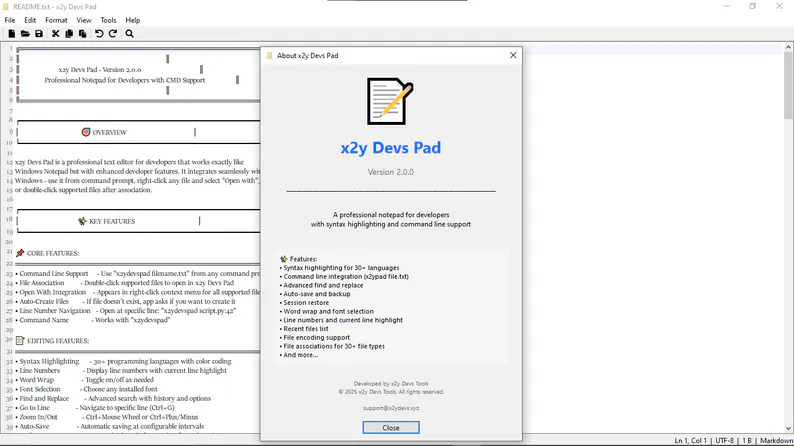Click the Go to Line entry in editor

coord(95,408)
